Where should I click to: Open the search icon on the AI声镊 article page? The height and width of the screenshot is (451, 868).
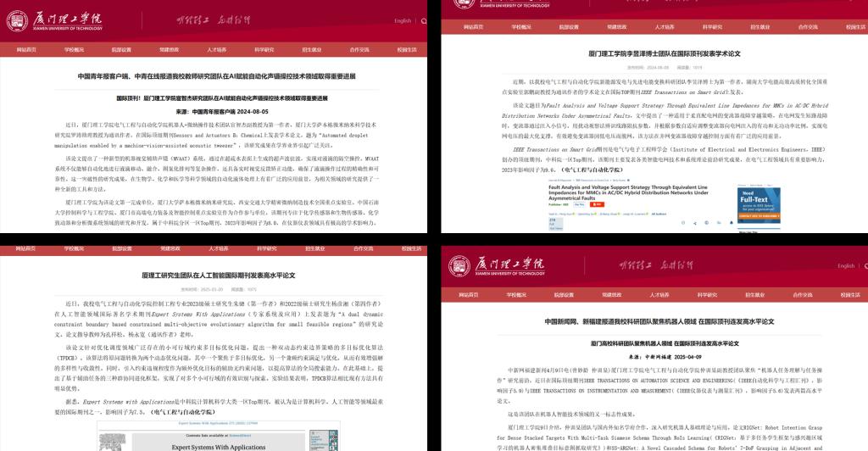424,21
